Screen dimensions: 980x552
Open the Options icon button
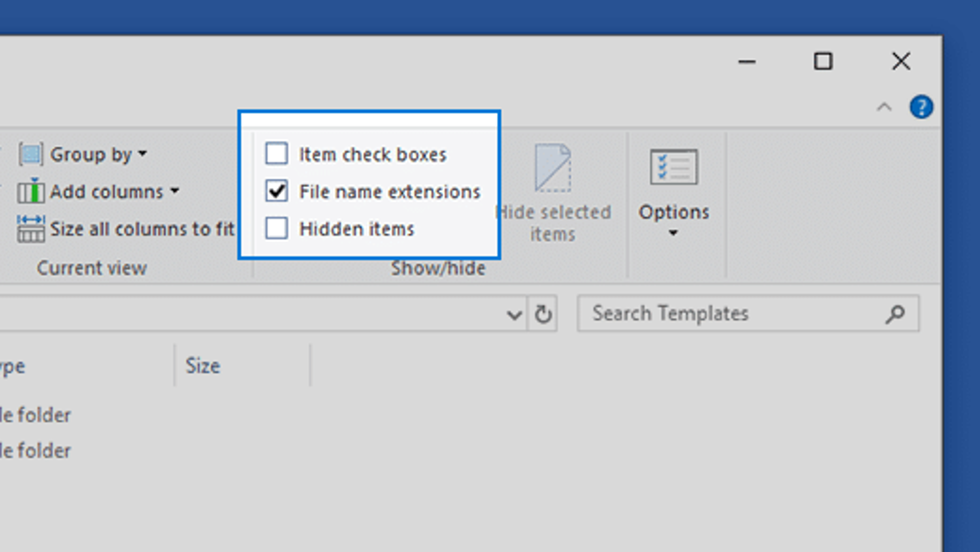click(674, 167)
